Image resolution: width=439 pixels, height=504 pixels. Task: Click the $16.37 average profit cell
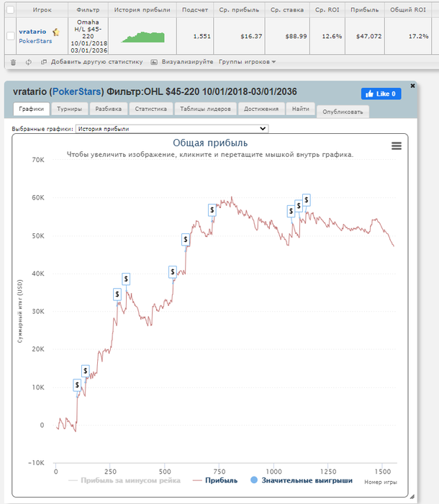tap(239, 36)
